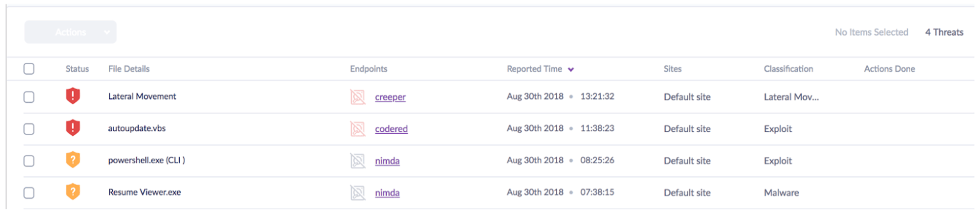The height and width of the screenshot is (213, 980).
Task: Sort by Endpoints column header
Action: (368, 69)
